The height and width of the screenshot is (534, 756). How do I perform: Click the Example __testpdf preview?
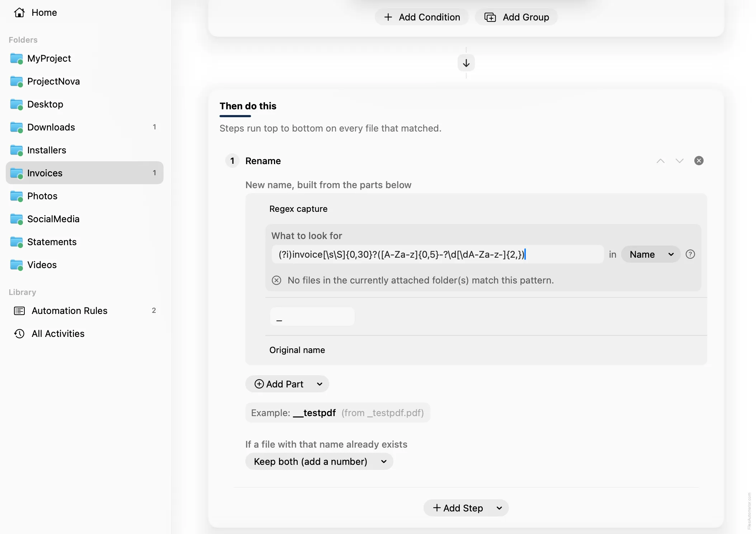(x=338, y=413)
